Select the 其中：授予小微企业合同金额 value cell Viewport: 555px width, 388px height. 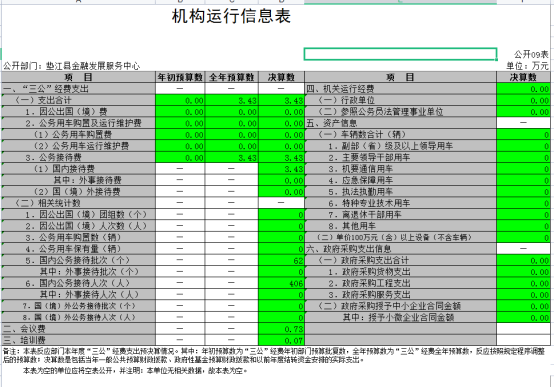[523, 318]
